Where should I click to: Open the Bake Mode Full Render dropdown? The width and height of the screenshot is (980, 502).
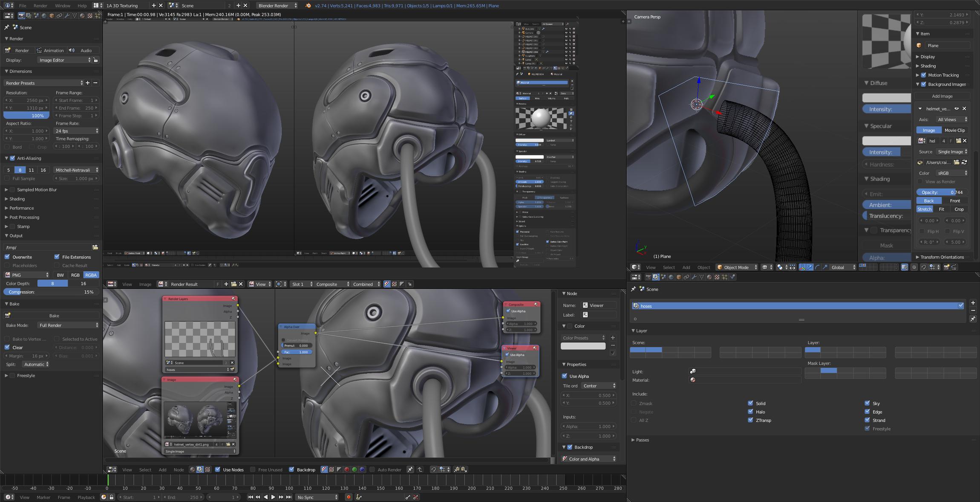point(68,325)
